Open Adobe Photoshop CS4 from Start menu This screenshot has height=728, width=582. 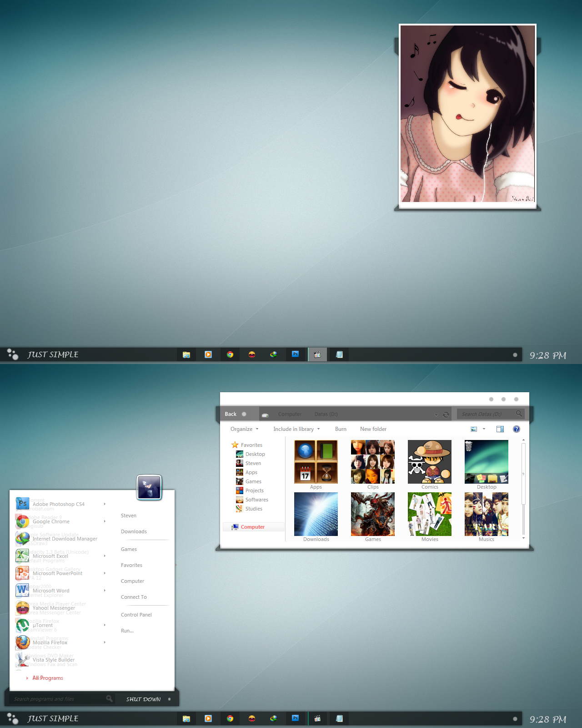(58, 504)
